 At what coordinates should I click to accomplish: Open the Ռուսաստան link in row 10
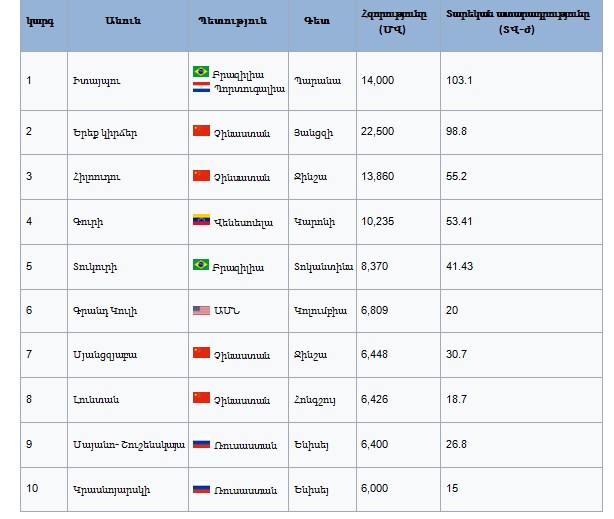pyautogui.click(x=243, y=490)
